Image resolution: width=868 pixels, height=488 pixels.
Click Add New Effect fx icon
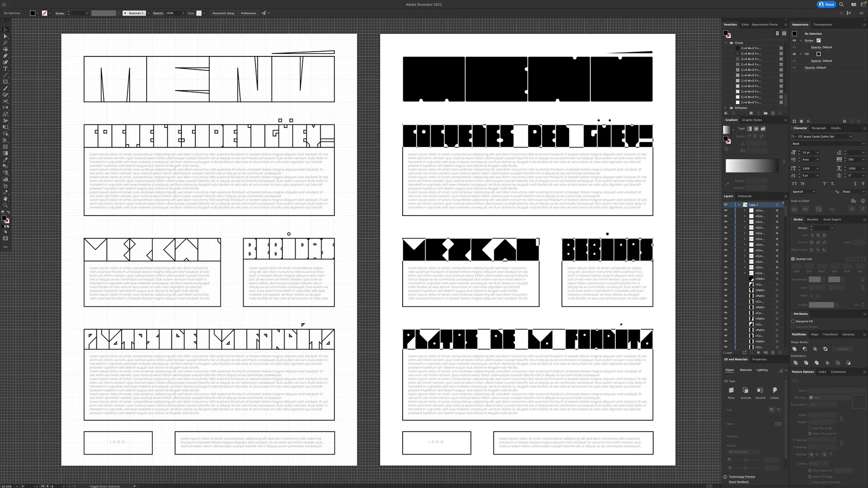pyautogui.click(x=809, y=121)
